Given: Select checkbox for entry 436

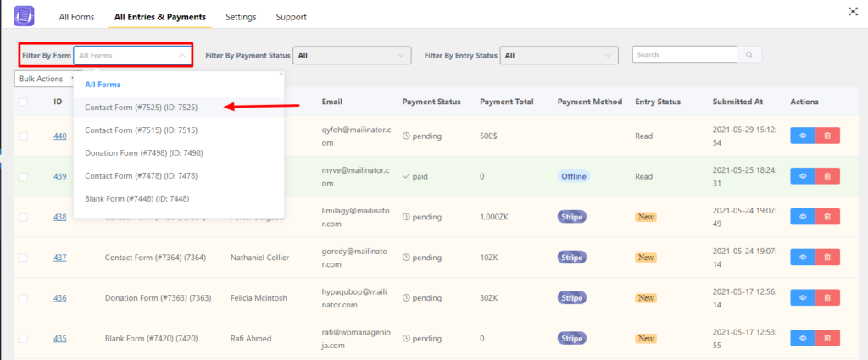Looking at the screenshot, I should point(24,298).
